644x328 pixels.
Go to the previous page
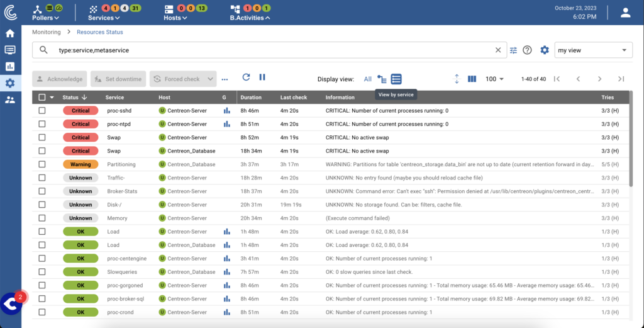[x=579, y=79]
